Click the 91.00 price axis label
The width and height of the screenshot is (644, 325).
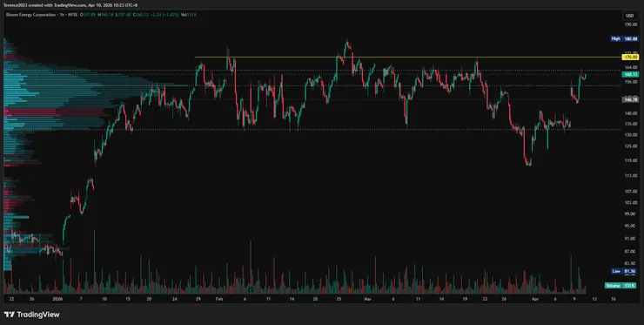pyautogui.click(x=629, y=239)
